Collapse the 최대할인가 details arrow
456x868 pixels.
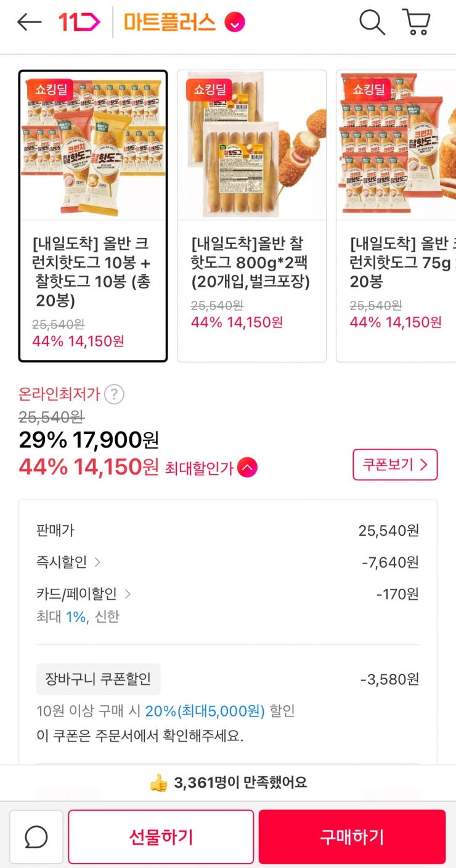pyautogui.click(x=247, y=468)
